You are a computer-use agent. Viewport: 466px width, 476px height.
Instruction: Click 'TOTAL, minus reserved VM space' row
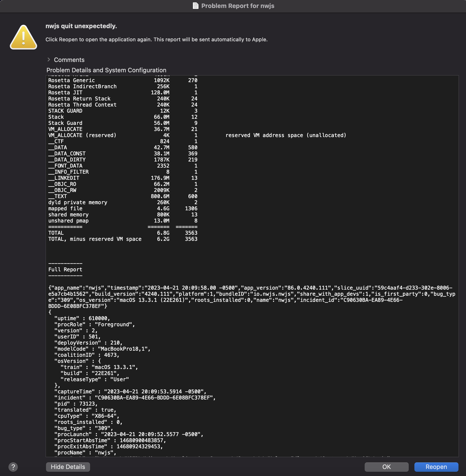pos(123,239)
